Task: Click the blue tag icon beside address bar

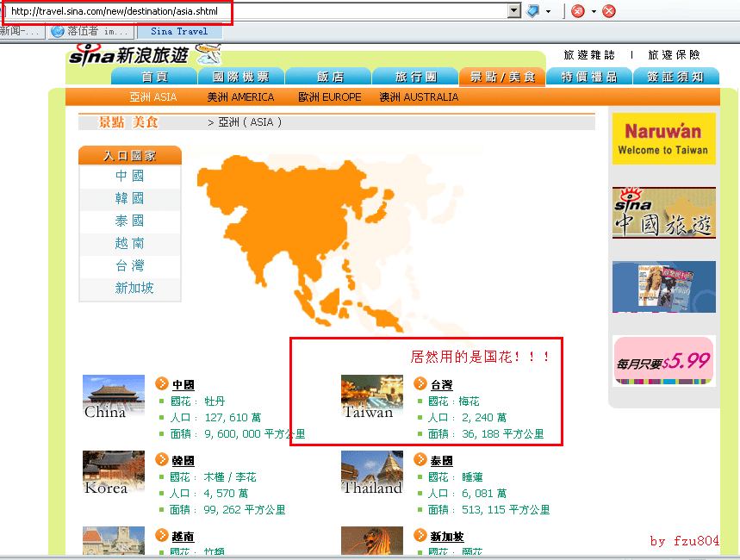Action: tap(533, 11)
